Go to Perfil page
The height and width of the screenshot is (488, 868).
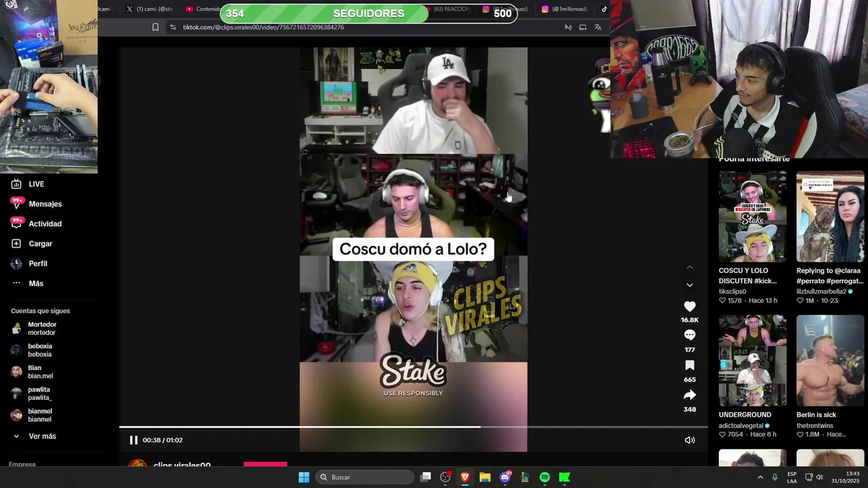tap(29, 264)
